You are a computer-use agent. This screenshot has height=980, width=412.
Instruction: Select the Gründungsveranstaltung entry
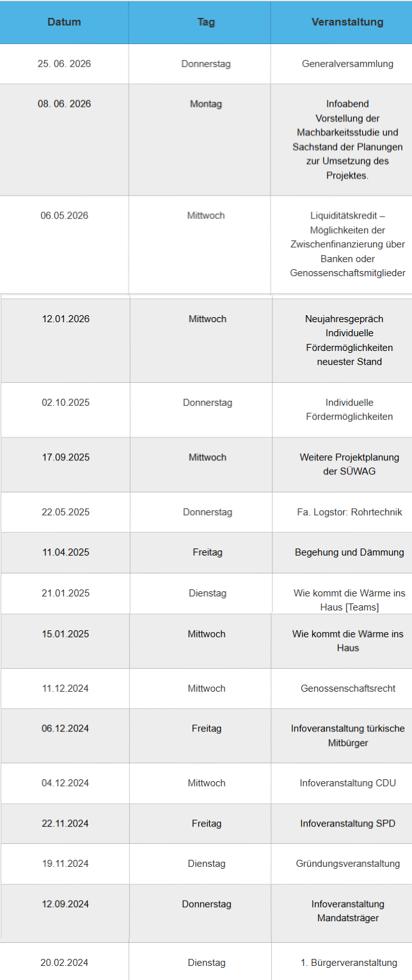tap(348, 864)
